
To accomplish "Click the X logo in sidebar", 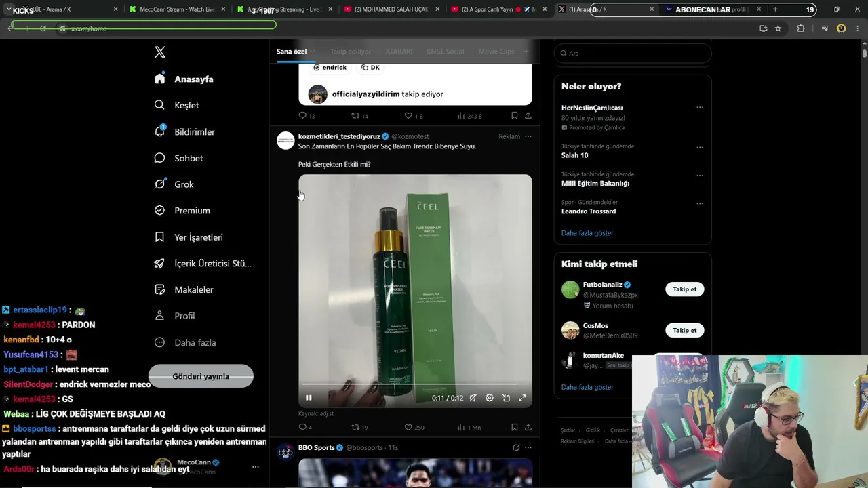I will coord(160,52).
